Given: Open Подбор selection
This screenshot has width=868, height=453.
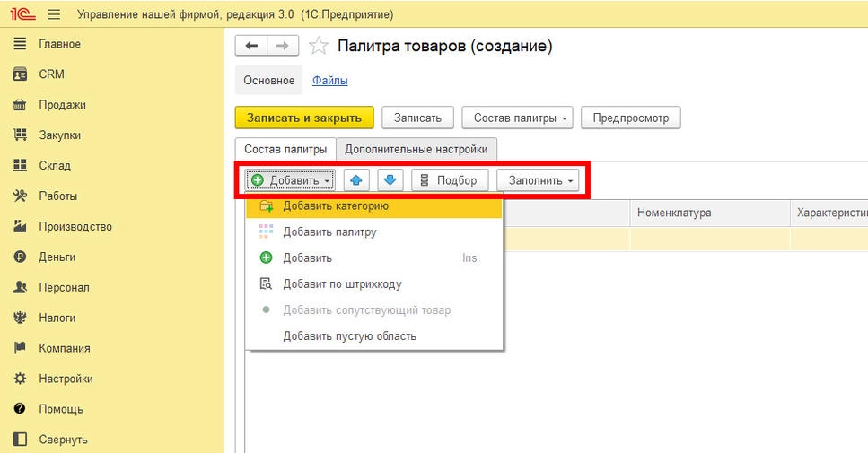Looking at the screenshot, I should pos(450,180).
